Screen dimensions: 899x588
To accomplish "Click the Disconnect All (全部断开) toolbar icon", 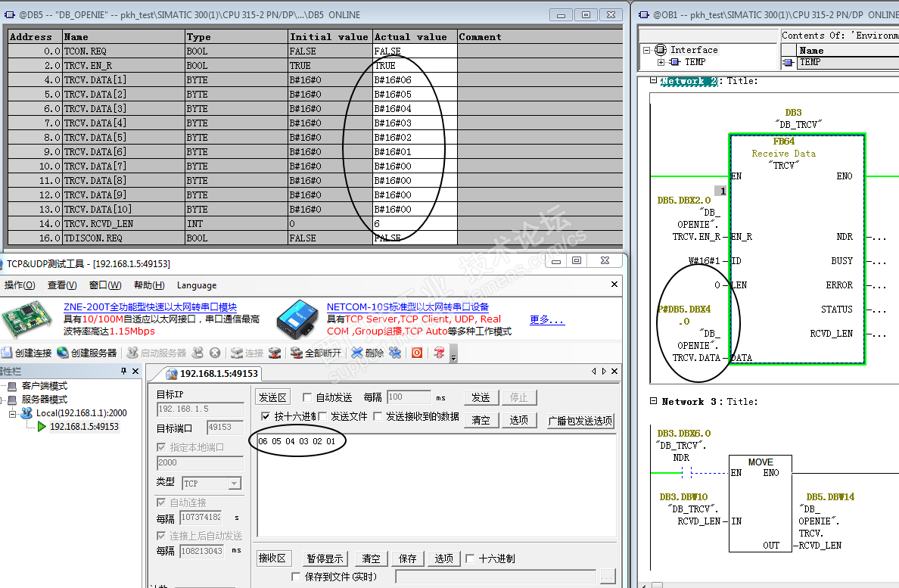I will (297, 353).
